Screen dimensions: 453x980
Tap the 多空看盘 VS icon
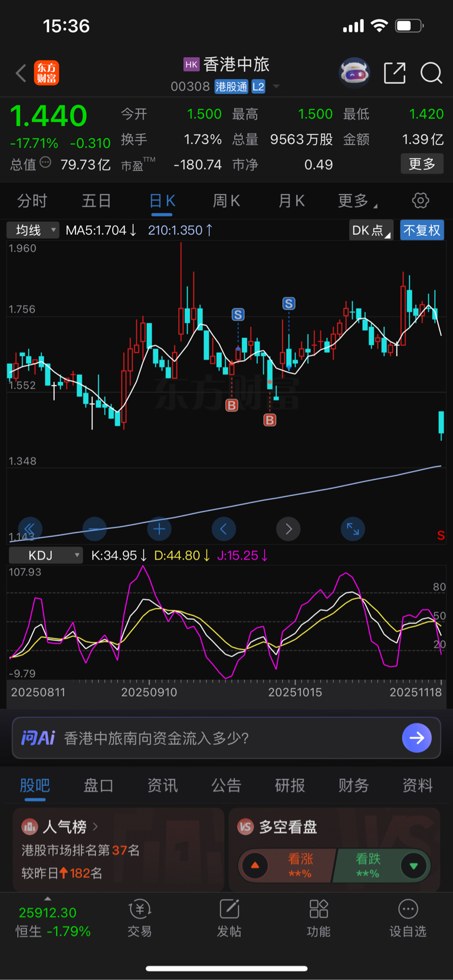coord(245,827)
